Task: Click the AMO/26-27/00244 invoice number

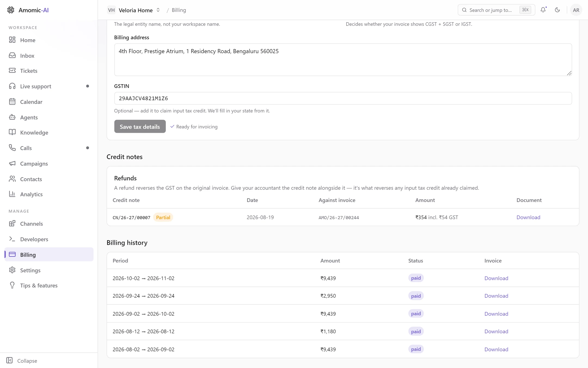Action: (339, 218)
